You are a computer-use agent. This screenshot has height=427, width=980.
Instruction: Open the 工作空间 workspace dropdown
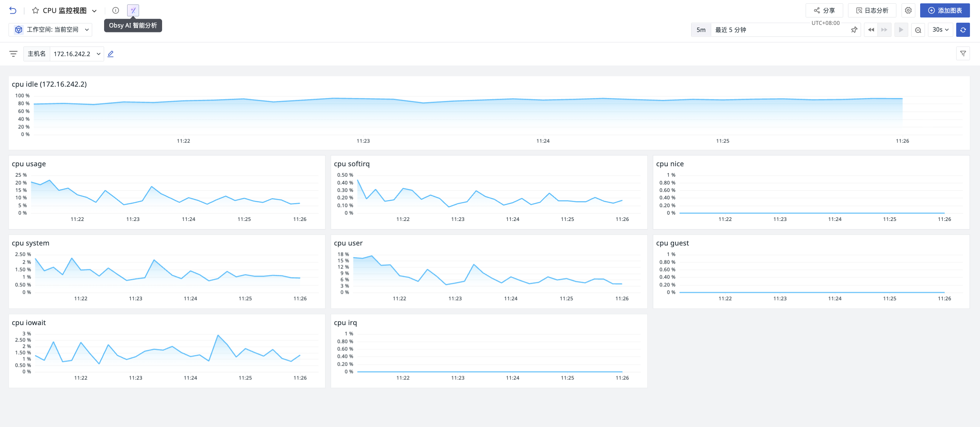[51, 29]
